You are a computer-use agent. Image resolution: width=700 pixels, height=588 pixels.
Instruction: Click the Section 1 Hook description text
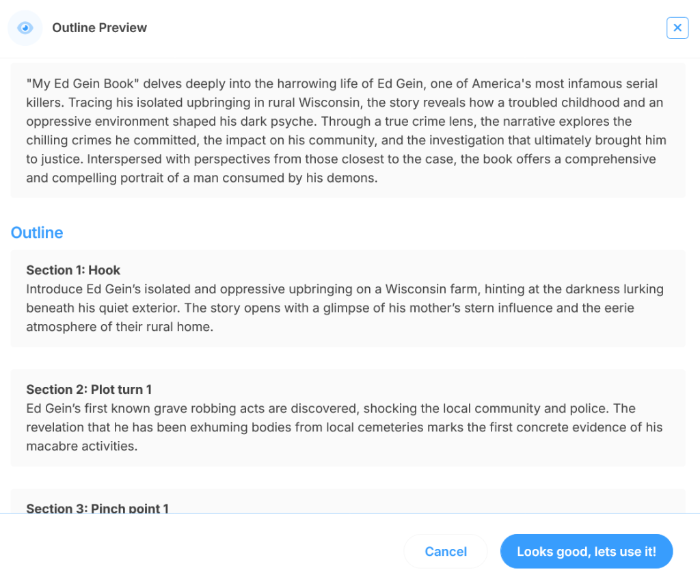(345, 308)
